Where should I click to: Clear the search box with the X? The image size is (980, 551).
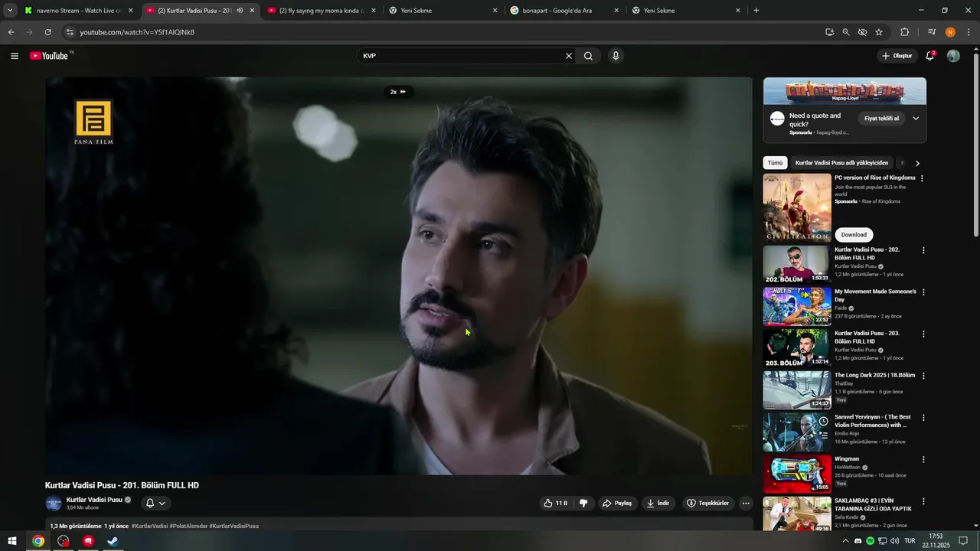point(568,56)
